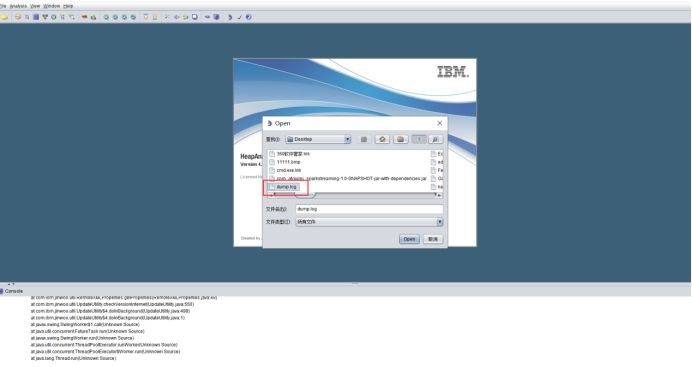Select file dump.log in list
The image size is (692, 367).
tap(283, 187)
